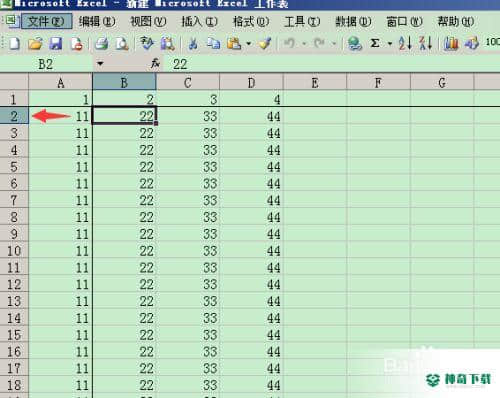500x398 pixels.
Task: Select column B header
Action: point(124,82)
